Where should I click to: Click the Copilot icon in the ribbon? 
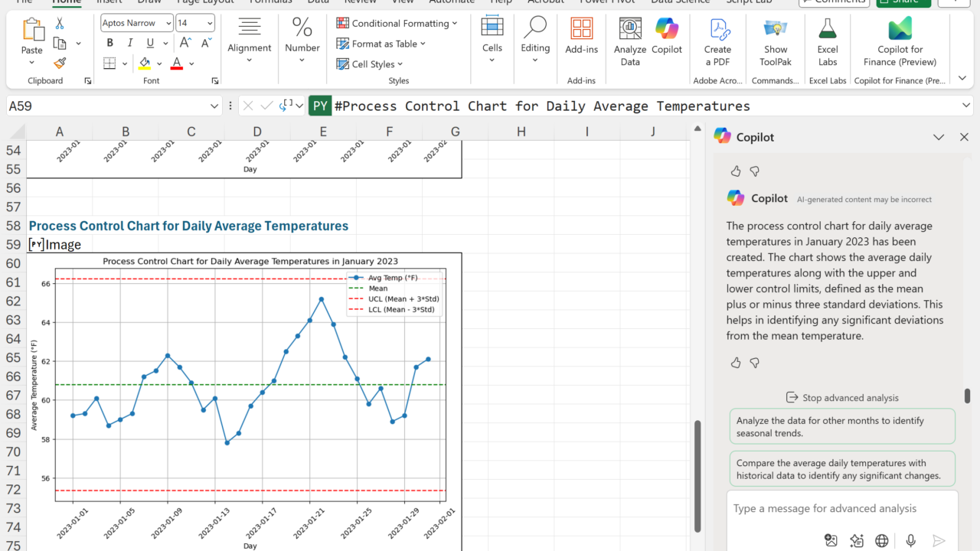[667, 37]
